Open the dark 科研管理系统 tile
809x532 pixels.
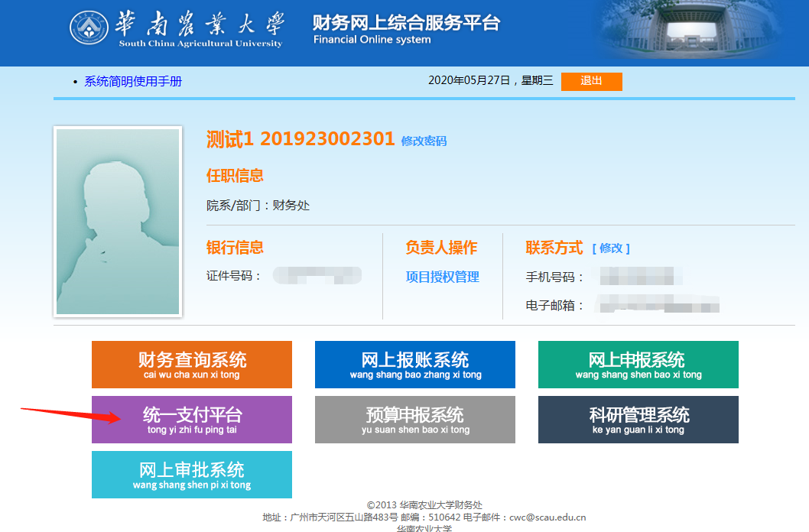coord(638,420)
